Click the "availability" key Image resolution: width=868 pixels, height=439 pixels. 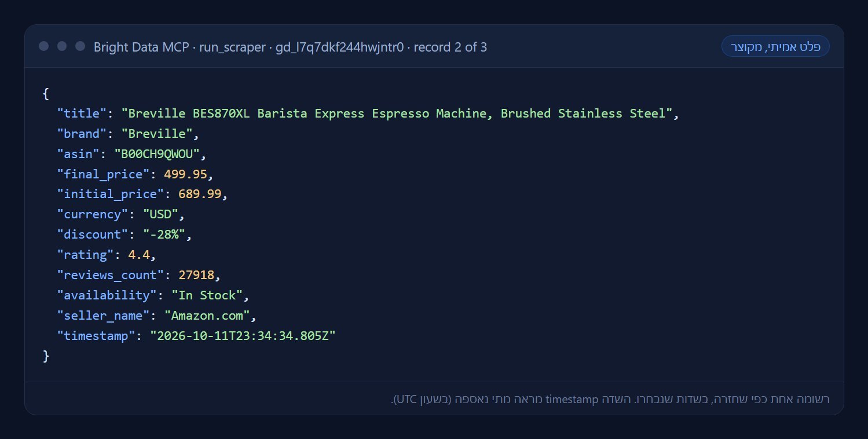coord(107,295)
